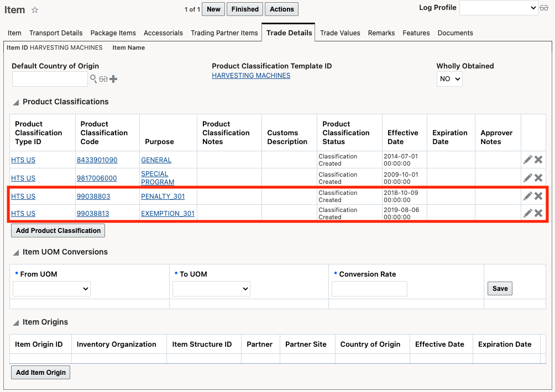Open the PENALTY_301 purpose link
The image size is (555, 392).
[x=163, y=196]
